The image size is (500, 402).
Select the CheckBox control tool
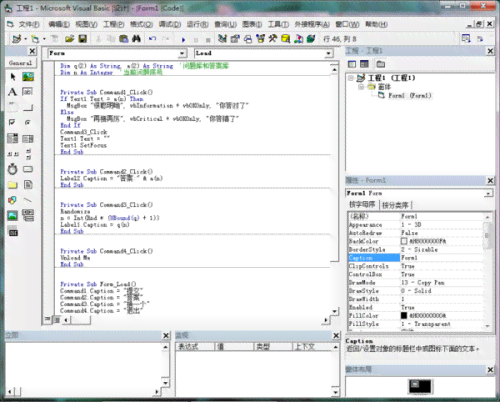pos(13,123)
